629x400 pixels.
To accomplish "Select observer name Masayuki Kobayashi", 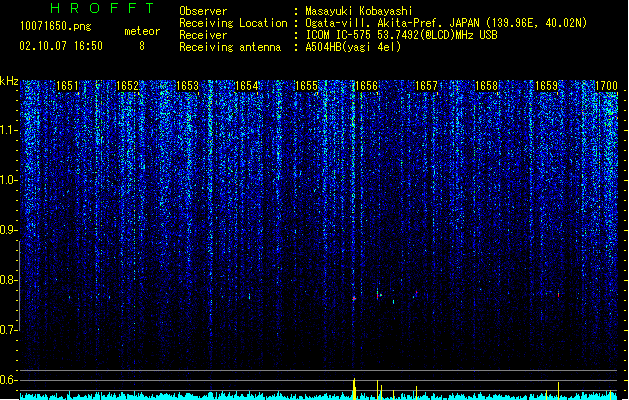I will [x=359, y=11].
